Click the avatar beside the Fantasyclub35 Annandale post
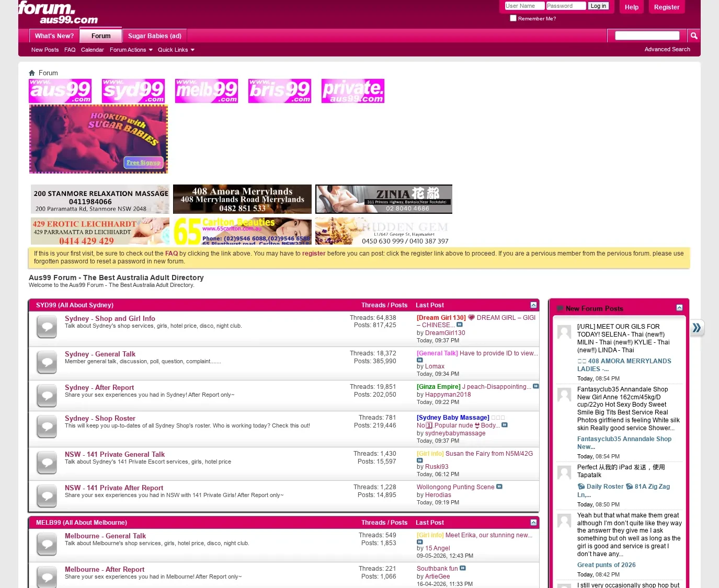 point(564,395)
